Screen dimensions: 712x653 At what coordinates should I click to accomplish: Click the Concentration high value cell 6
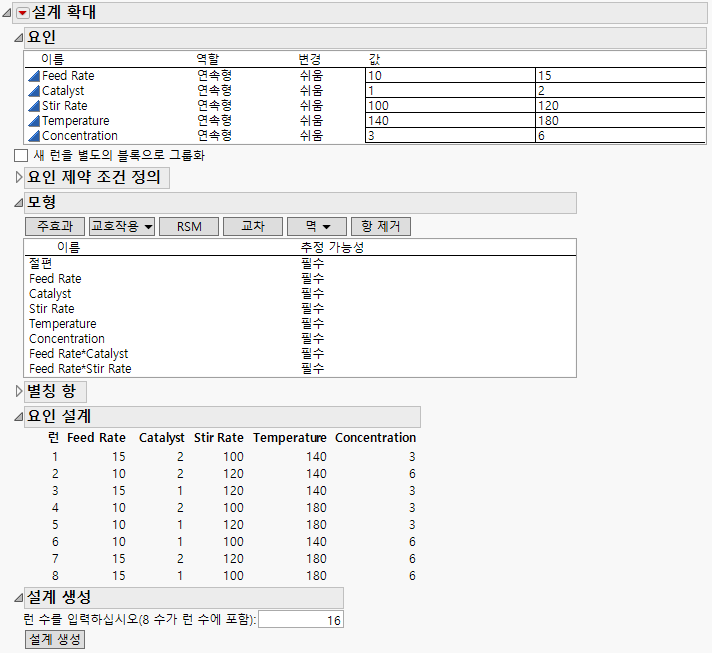(x=620, y=135)
